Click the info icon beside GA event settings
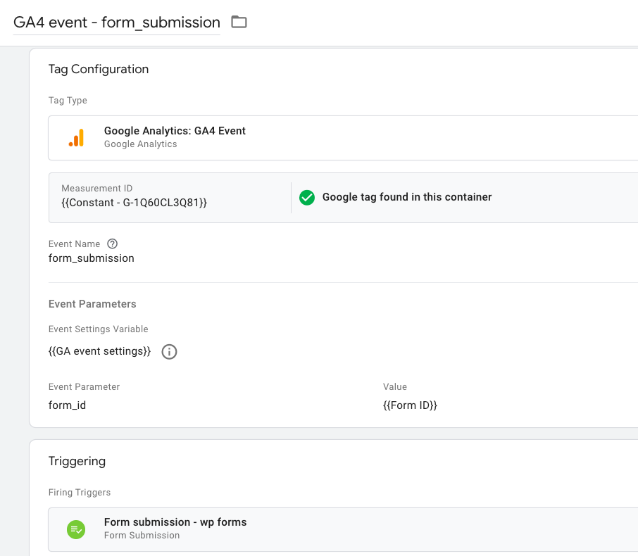The height and width of the screenshot is (556, 638). point(169,351)
